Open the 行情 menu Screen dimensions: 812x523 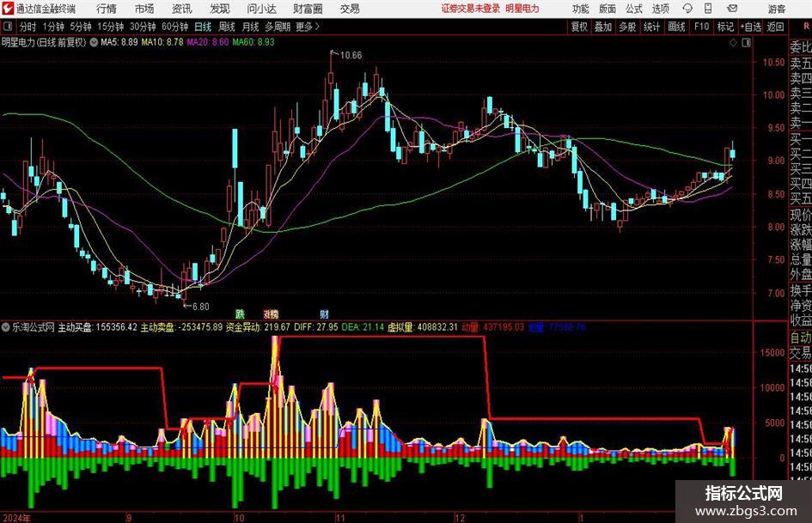click(x=107, y=9)
